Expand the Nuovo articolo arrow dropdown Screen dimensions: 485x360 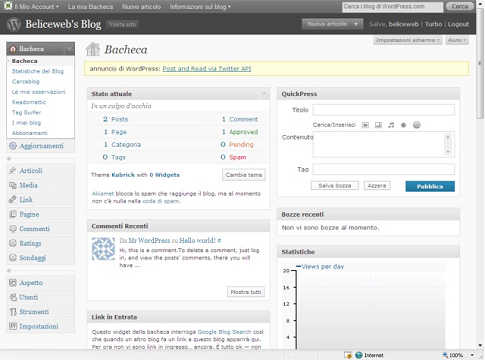(356, 24)
